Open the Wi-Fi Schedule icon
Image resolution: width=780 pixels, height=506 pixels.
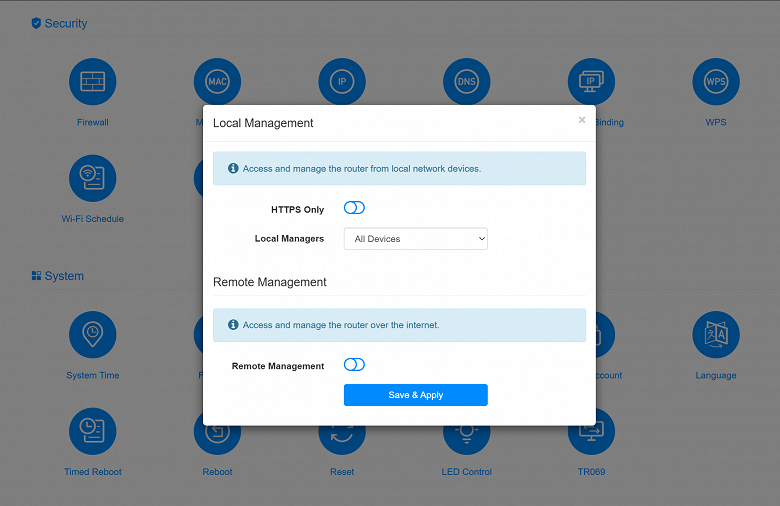click(93, 178)
